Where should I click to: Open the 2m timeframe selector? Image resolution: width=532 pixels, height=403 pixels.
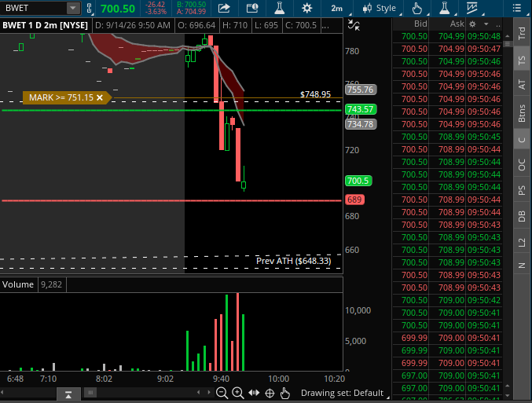click(337, 8)
